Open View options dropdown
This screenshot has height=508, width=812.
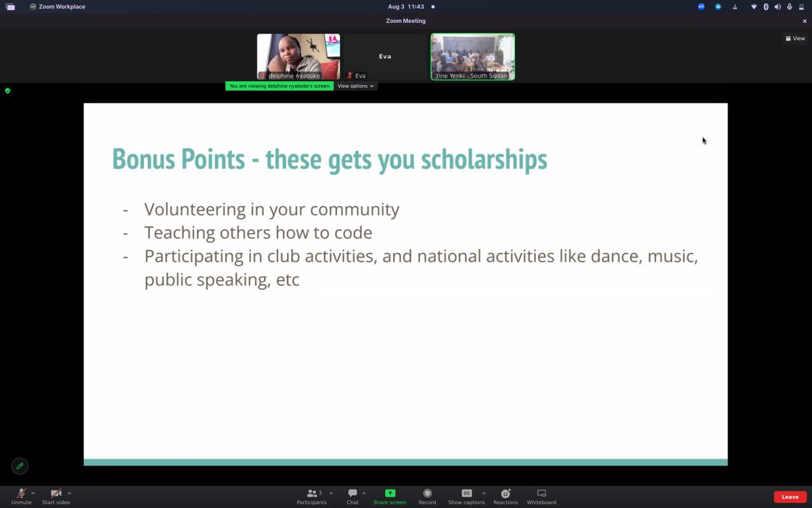pos(356,86)
